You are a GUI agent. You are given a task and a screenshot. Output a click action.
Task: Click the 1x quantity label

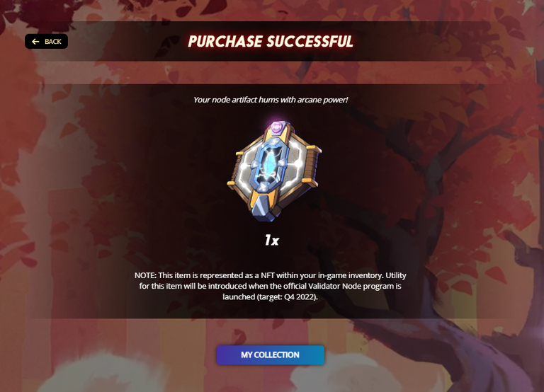[272, 240]
